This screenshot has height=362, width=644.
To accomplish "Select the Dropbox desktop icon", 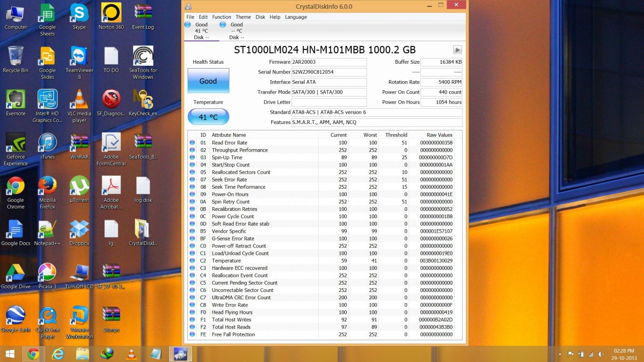I will click(x=79, y=233).
